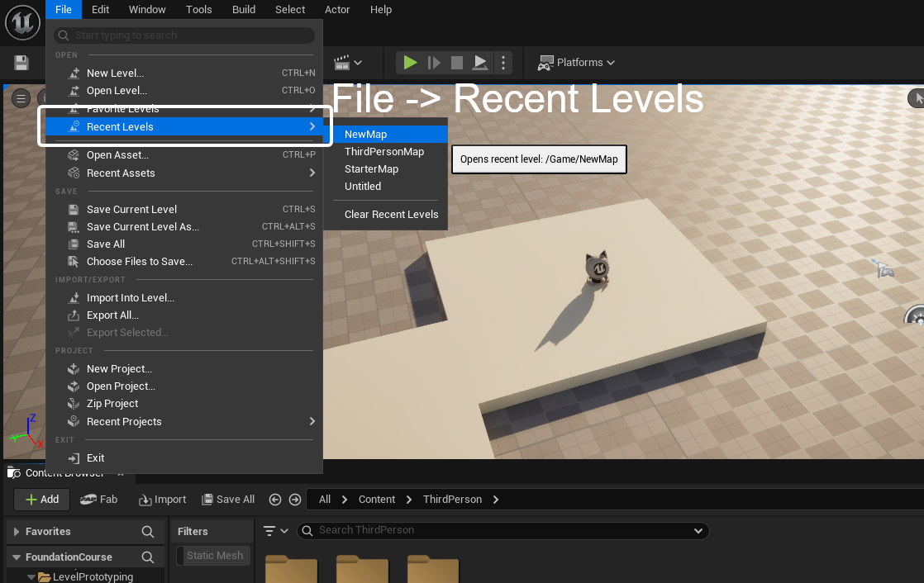Open the Window menu
Screen dimensions: 924x583
click(147, 9)
